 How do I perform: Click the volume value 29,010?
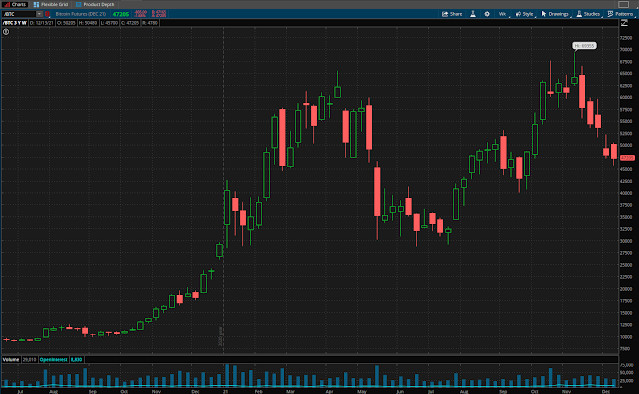(x=29, y=359)
